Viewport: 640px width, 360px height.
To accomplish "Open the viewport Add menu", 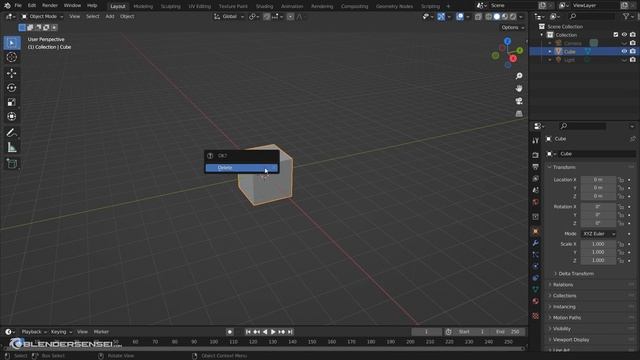I will click(x=110, y=17).
